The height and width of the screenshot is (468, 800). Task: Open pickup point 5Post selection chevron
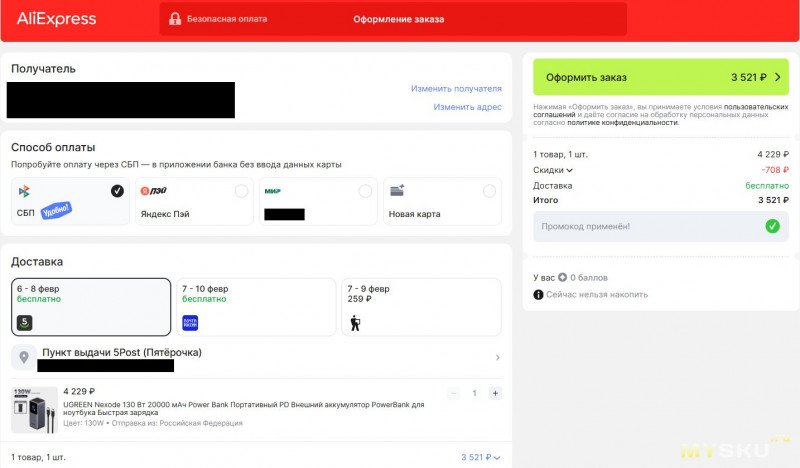[x=498, y=357]
